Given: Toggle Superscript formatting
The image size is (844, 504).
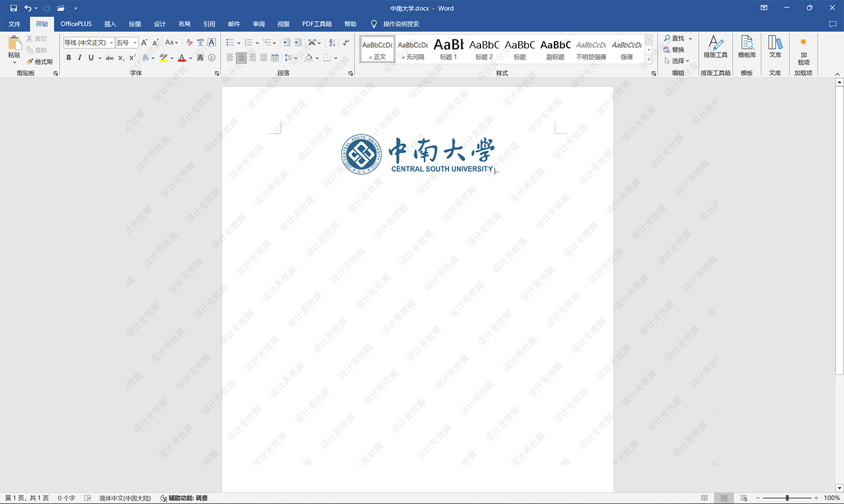Looking at the screenshot, I should click(x=132, y=58).
